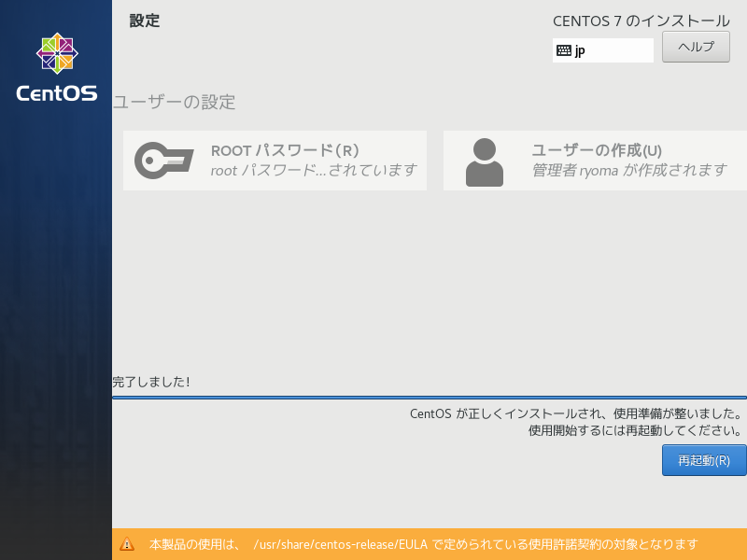Click the 使用開始するには再起動してください text
747x560 pixels.
(636, 430)
